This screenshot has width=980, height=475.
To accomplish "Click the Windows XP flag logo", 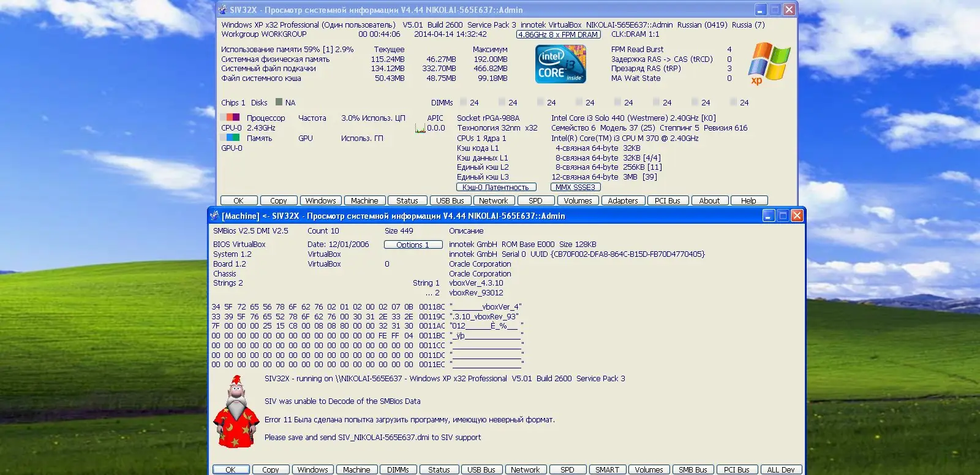I will [x=769, y=63].
